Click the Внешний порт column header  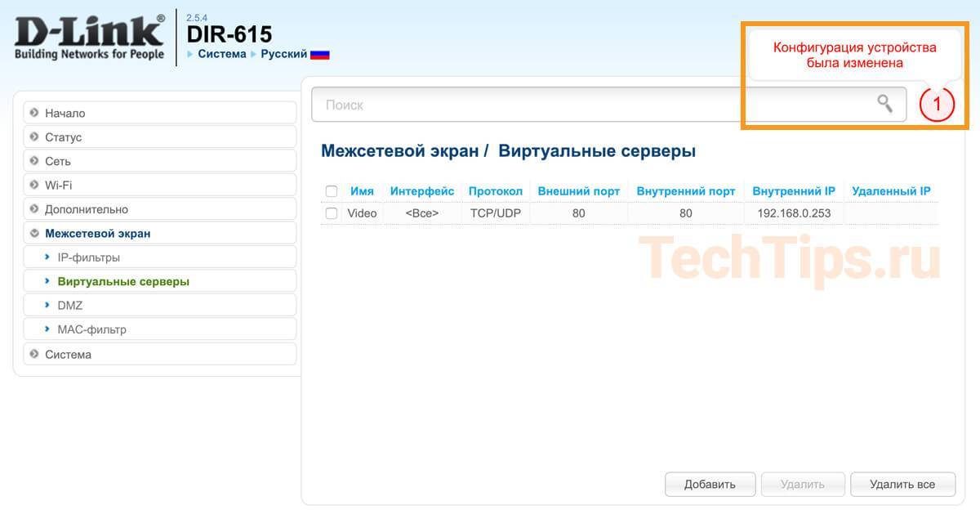579,191
